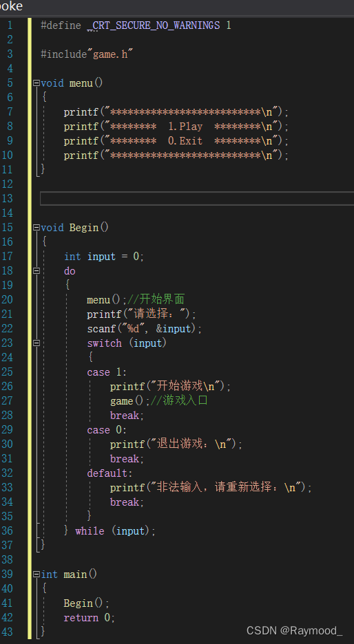Viewport: 354px width, 644px height.
Task: Click line number 41 in gutter
Action: (7, 603)
